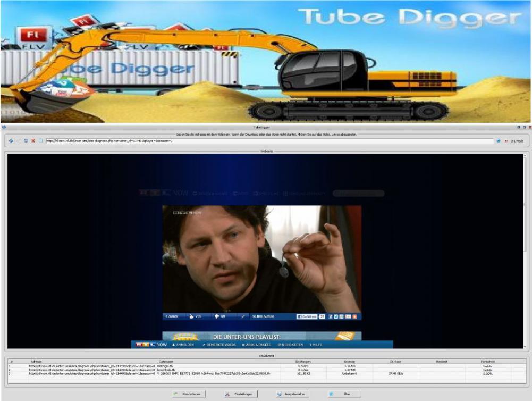The image size is (532, 401).
Task: Click the forward navigation arrow icon
Action: 18,142
